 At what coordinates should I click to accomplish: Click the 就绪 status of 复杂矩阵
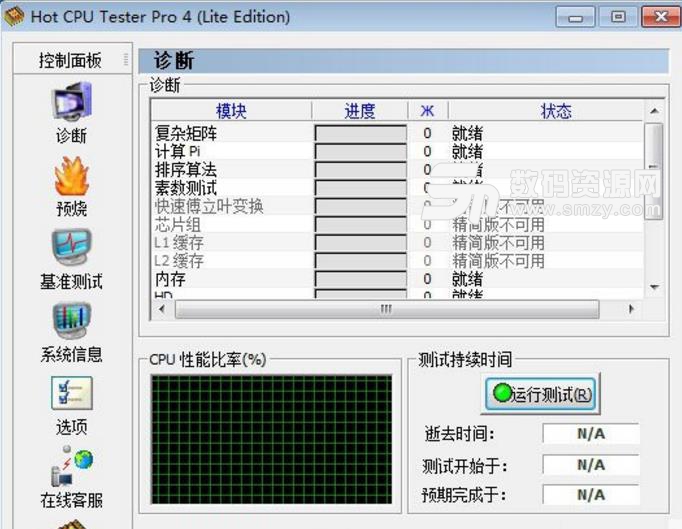(468, 133)
